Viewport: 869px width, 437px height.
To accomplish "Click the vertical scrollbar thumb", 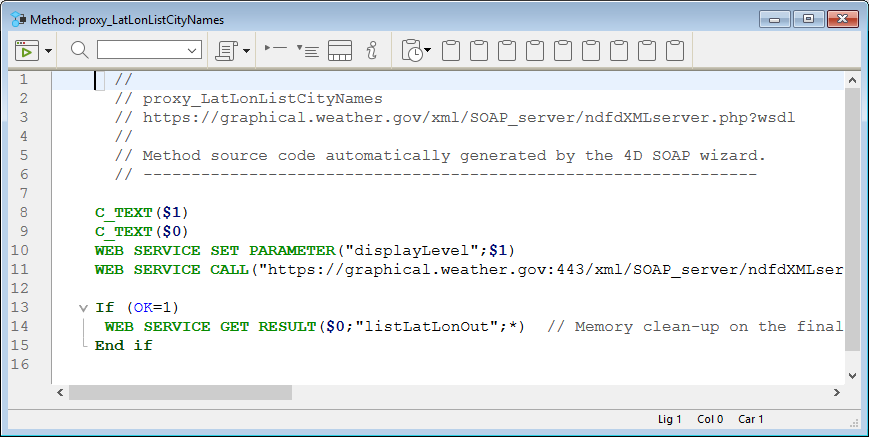I will 852,219.
